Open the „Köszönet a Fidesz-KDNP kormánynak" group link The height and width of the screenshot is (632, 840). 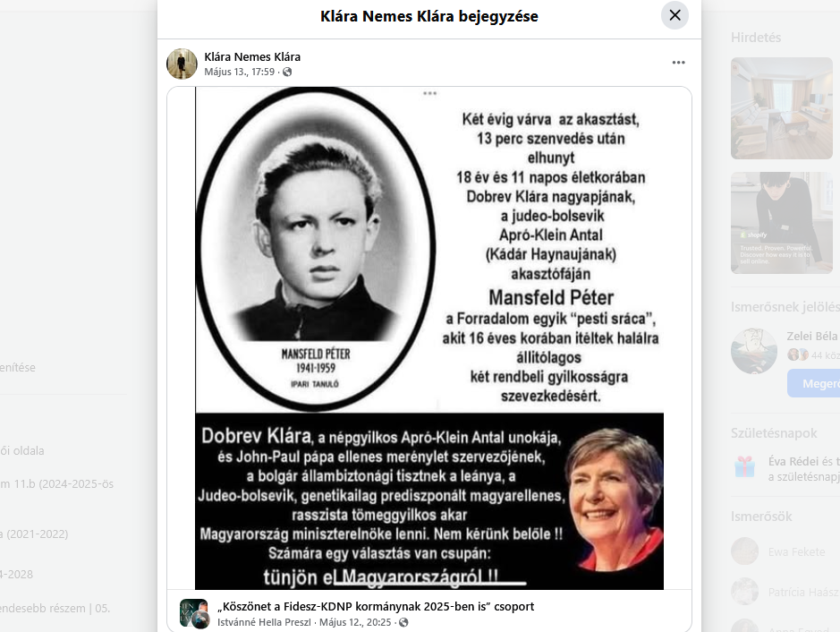(376, 606)
